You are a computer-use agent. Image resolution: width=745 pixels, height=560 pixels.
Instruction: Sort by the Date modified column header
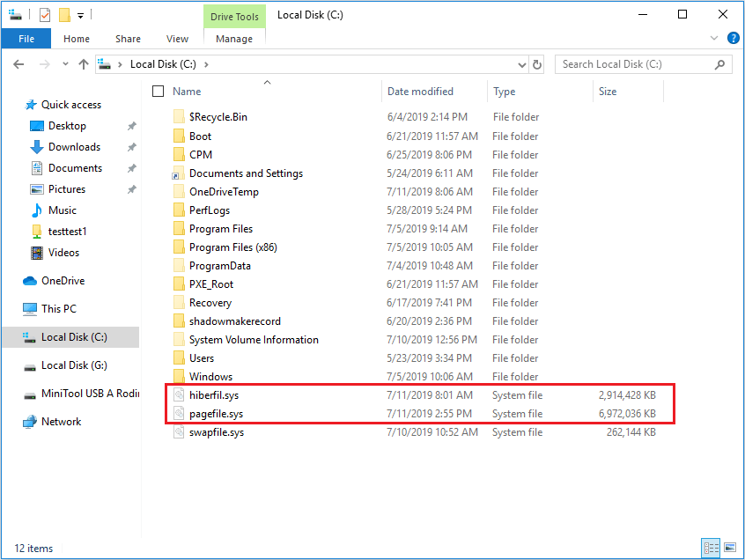pos(420,92)
